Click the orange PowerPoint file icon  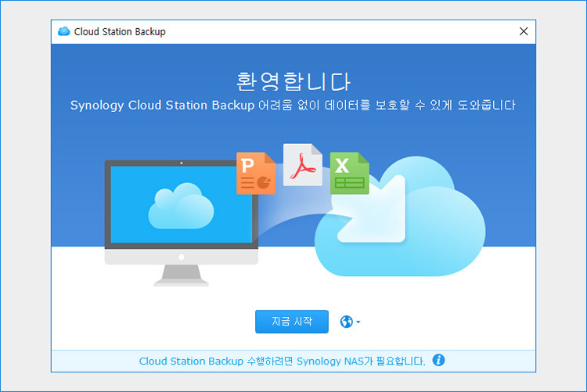click(x=256, y=174)
